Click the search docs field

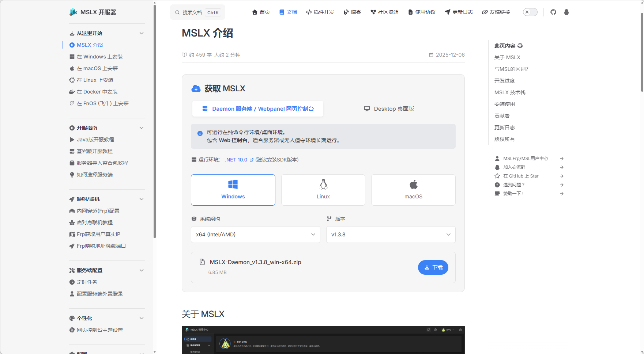pos(197,12)
